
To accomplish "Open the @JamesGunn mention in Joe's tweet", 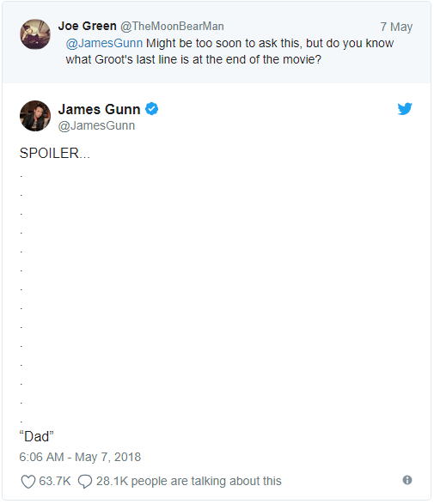I will coord(104,43).
